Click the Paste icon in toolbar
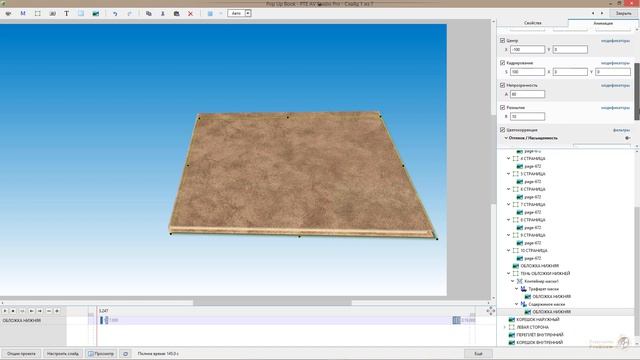This screenshot has width=640, height=360. point(176,13)
